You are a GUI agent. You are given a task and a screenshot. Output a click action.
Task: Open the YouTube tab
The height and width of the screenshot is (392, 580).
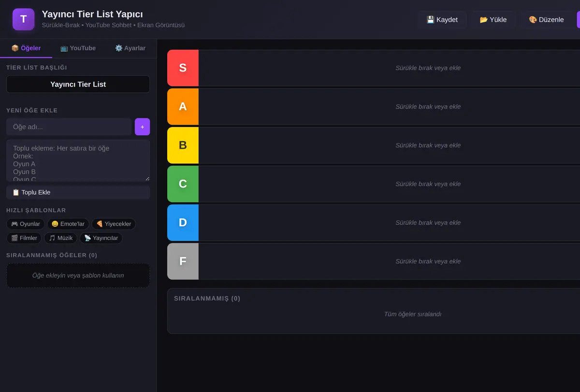click(78, 48)
